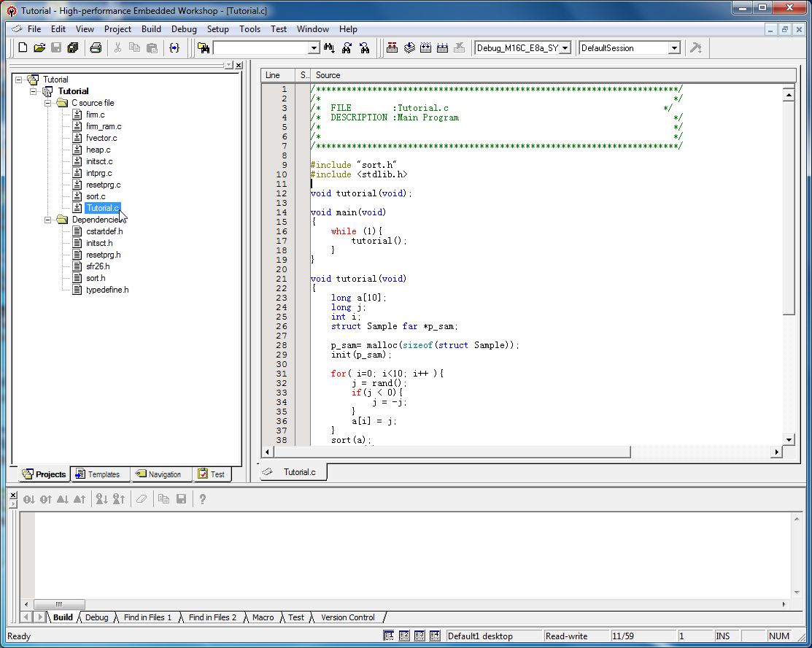This screenshot has height=648, width=812.
Task: Click the New File toolbar icon
Action: coord(23,48)
